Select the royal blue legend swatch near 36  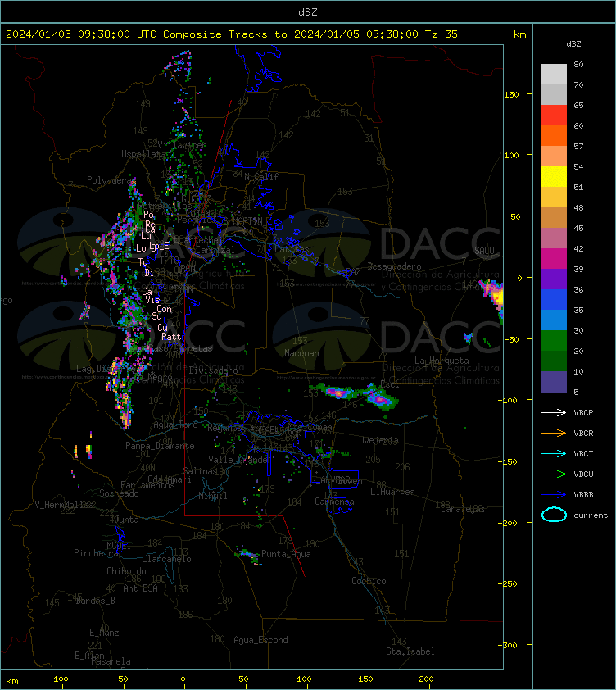pos(554,299)
